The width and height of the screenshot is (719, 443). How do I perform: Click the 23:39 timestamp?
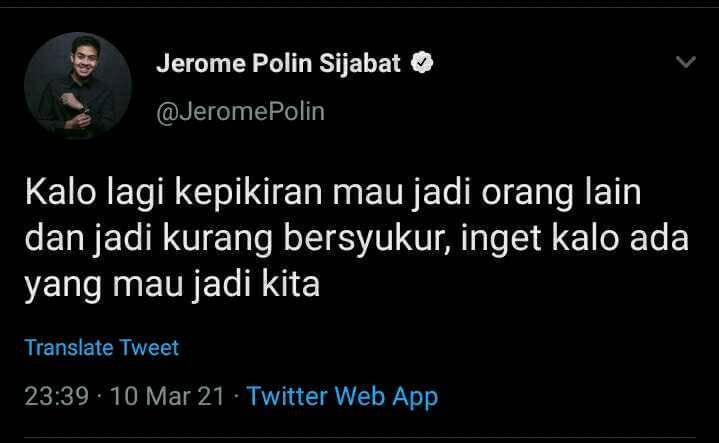coord(56,396)
